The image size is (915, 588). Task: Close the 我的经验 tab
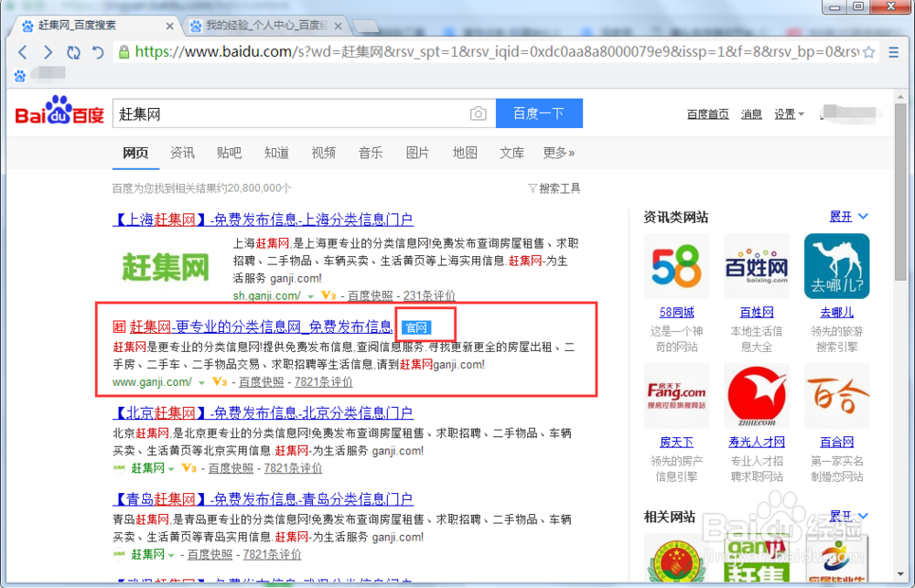pos(338,27)
